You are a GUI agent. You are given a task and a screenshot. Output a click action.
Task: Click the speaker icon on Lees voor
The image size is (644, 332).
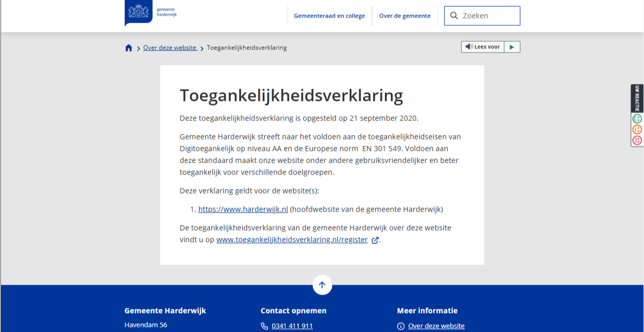pos(469,47)
